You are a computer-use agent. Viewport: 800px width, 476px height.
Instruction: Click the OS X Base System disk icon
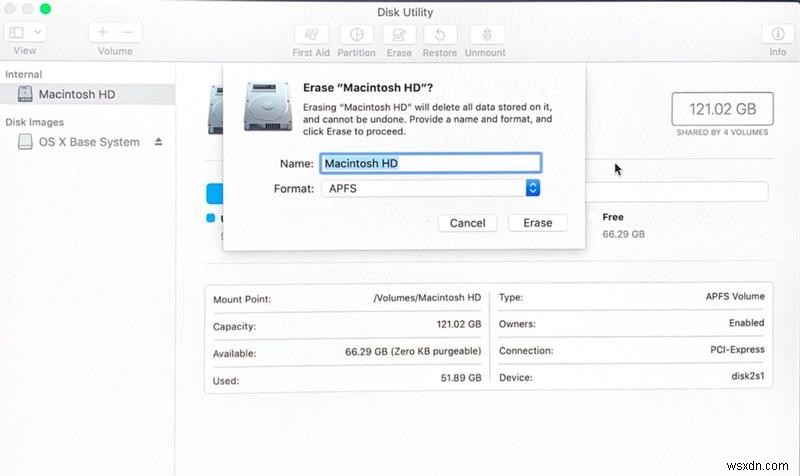pyautogui.click(x=24, y=141)
